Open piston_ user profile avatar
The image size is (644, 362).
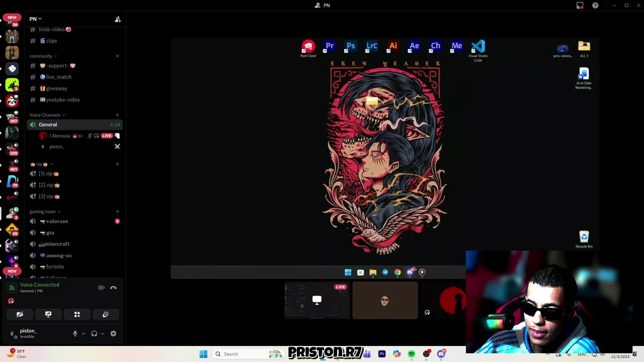13,333
